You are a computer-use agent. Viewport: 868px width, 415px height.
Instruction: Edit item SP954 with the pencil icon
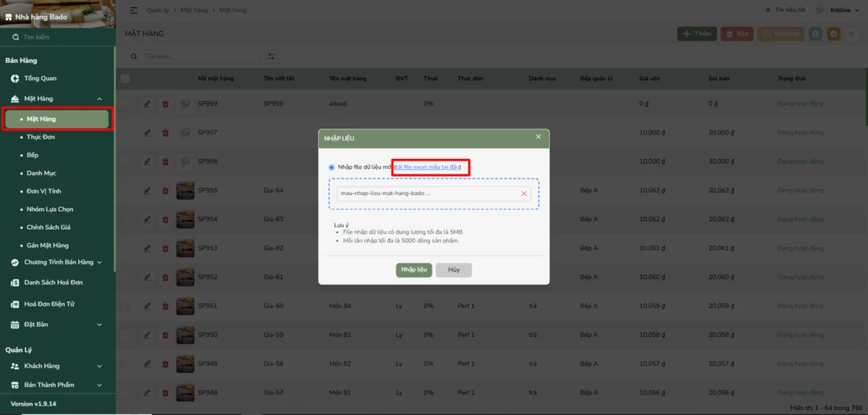(148, 220)
